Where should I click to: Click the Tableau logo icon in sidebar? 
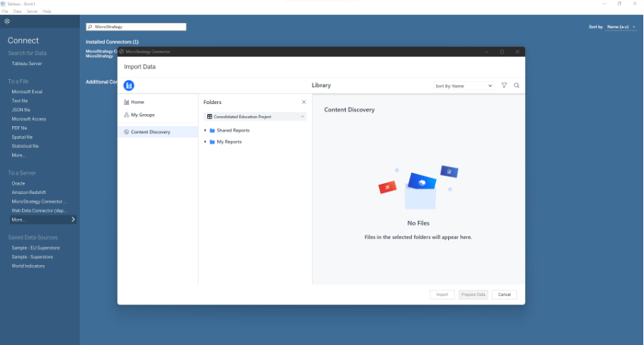point(7,21)
